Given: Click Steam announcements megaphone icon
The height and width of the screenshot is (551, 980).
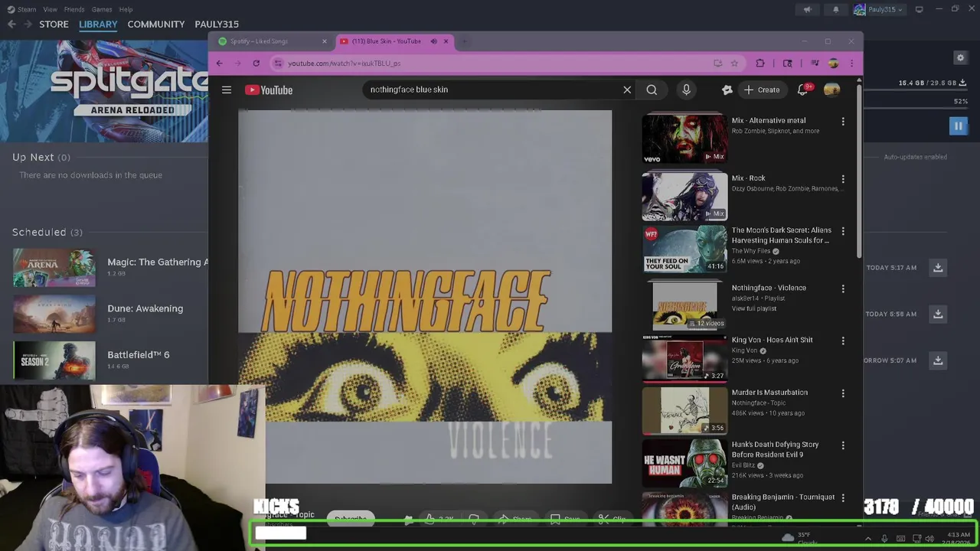Looking at the screenshot, I should click(x=807, y=9).
